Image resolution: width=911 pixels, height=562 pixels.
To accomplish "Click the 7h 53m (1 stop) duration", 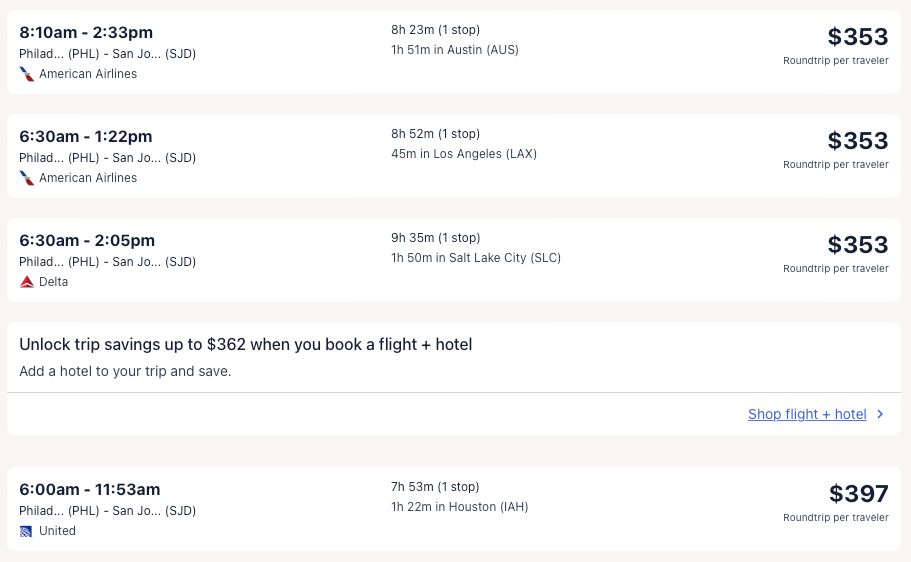I will (435, 487).
